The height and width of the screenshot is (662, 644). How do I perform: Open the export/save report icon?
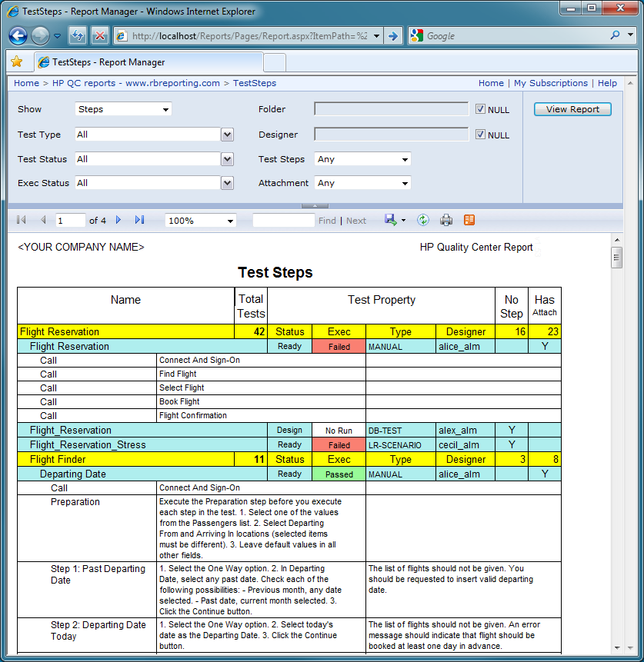click(x=391, y=220)
